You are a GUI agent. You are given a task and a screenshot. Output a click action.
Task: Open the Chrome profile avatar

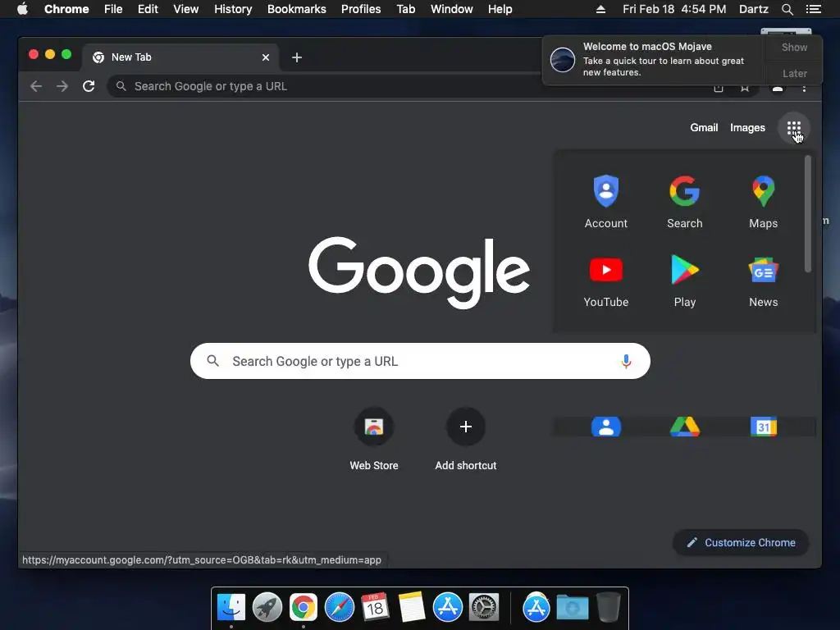pos(778,89)
